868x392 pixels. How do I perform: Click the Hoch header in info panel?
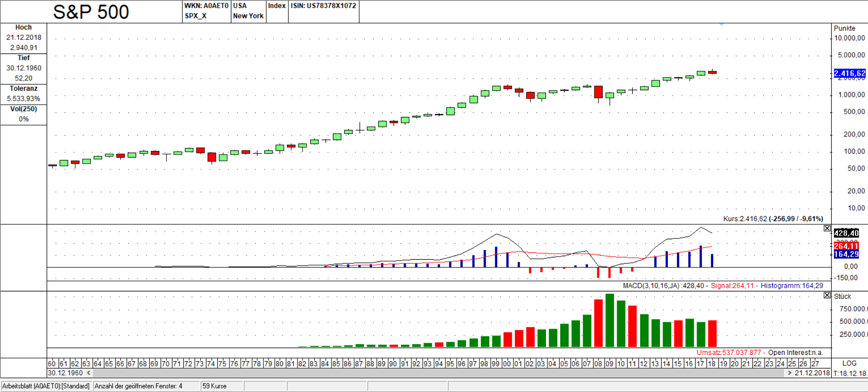(24, 28)
